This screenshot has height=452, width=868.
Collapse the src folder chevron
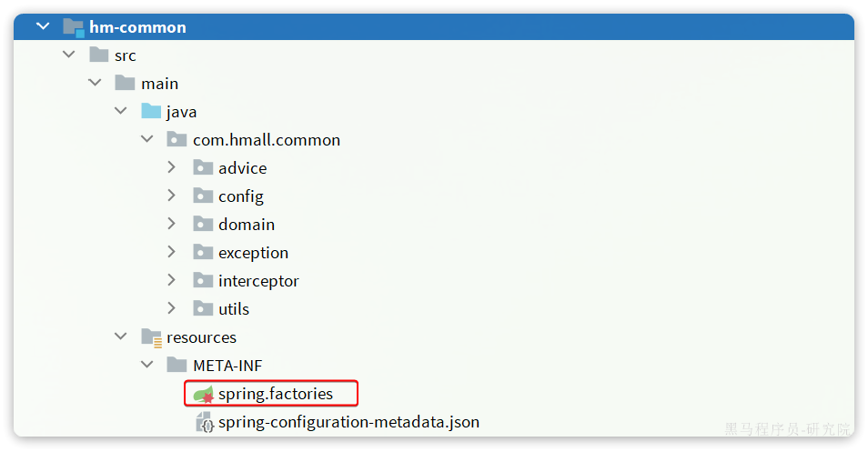(x=68, y=55)
